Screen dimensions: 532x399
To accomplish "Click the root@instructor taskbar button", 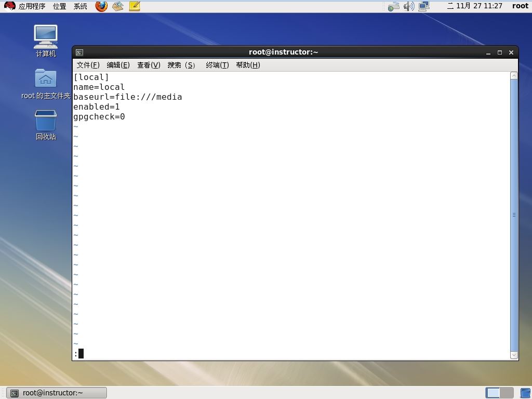I will pos(57,393).
